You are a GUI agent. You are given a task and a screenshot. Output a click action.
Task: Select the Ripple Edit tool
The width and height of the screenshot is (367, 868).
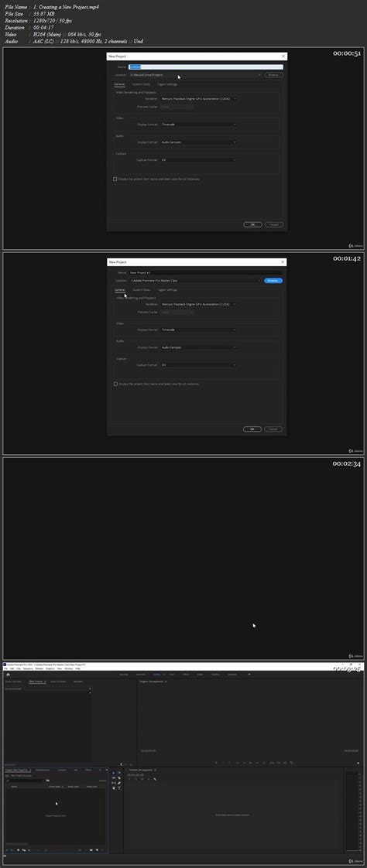(x=114, y=777)
